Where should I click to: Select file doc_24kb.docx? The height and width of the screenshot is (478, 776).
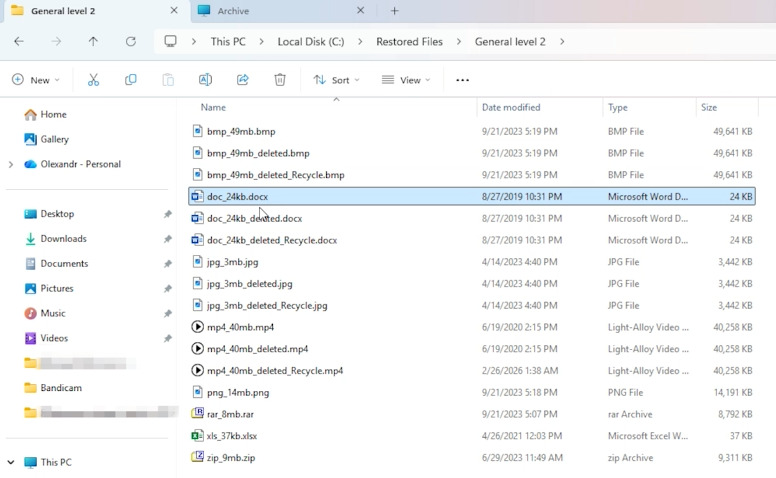click(472, 196)
